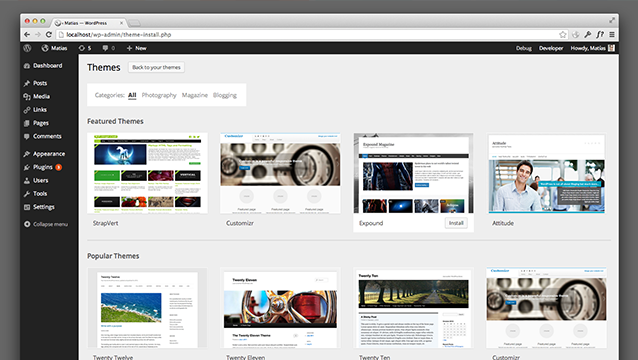This screenshot has width=638, height=360.
Task: Filter themes by Magazine category
Action: (194, 95)
